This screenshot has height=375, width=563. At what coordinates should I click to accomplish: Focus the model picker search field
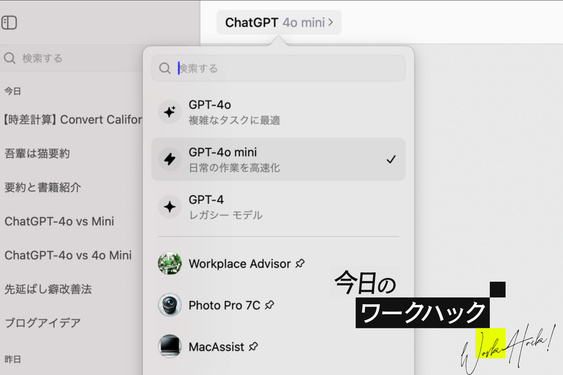pyautogui.click(x=278, y=68)
